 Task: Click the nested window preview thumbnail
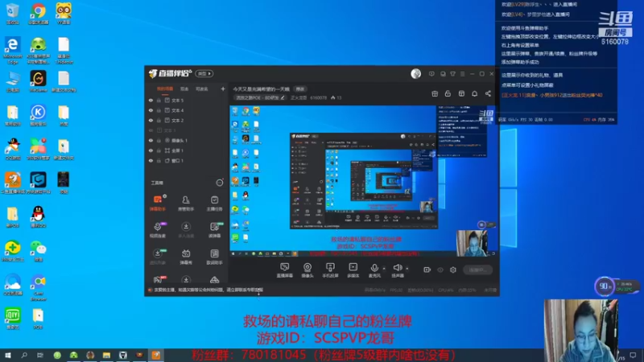pyautogui.click(x=364, y=180)
